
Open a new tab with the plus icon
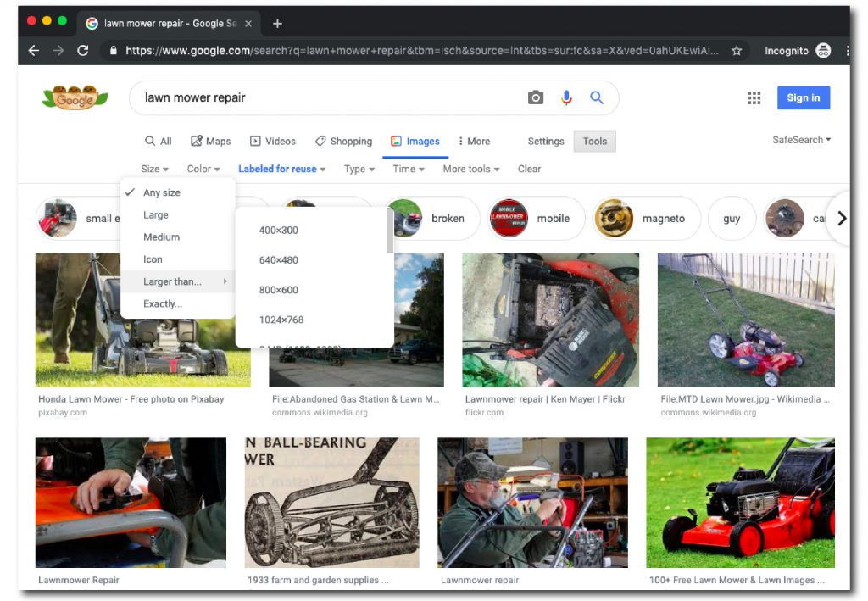point(277,23)
